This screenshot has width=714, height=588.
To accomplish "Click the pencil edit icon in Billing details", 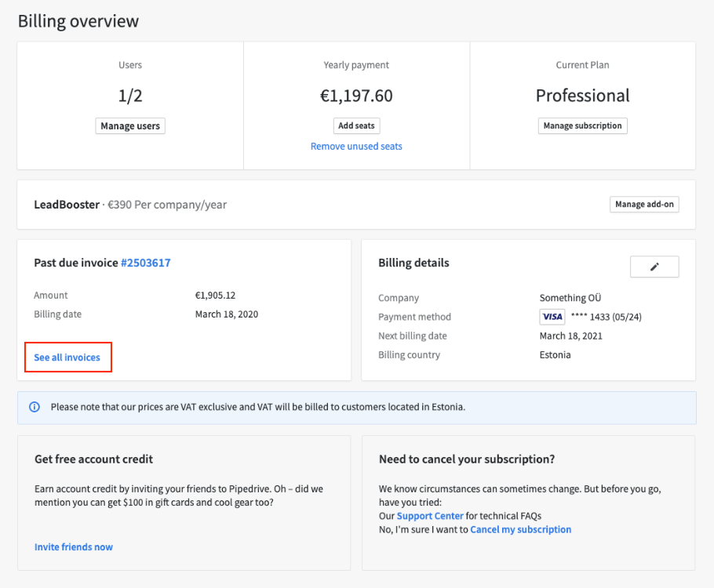I will pyautogui.click(x=654, y=267).
